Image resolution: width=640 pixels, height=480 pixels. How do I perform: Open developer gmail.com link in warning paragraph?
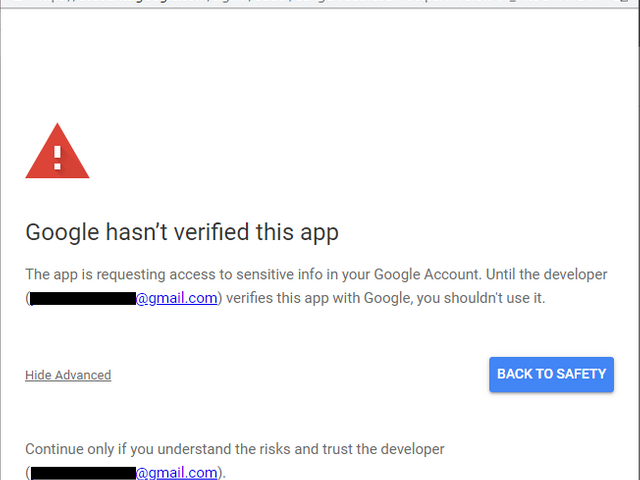176,298
